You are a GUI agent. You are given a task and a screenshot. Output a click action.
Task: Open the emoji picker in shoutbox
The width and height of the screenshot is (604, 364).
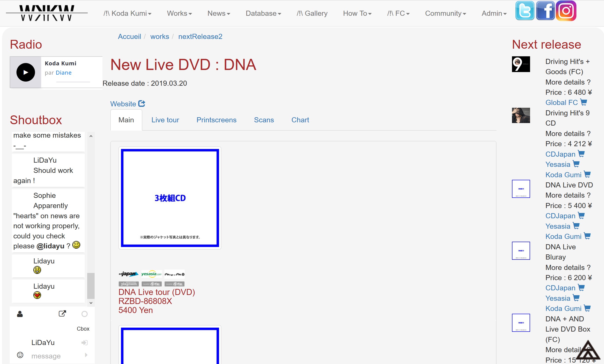tap(20, 355)
